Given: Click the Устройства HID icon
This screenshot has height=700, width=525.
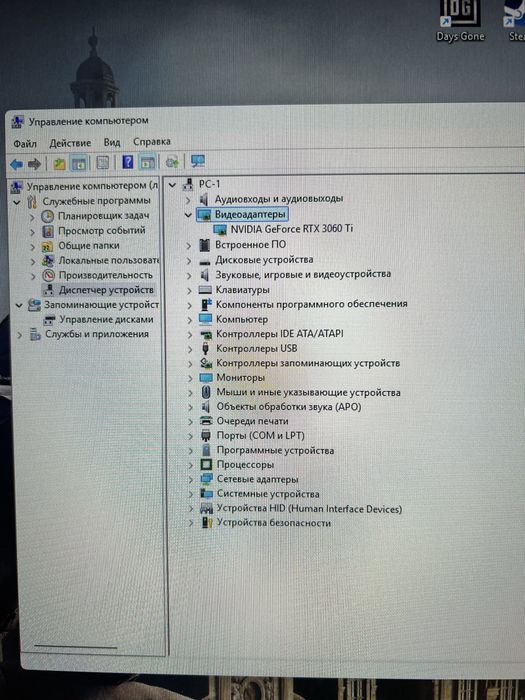Looking at the screenshot, I should (x=206, y=508).
